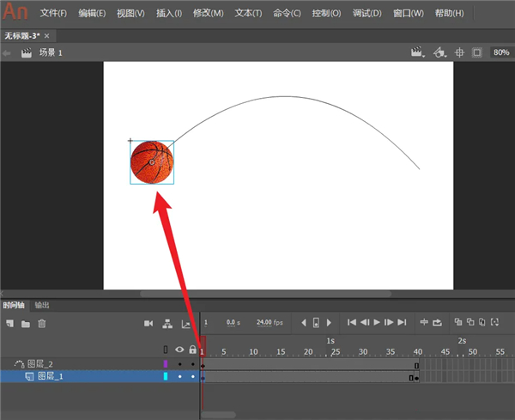Toggle the lock all layers icon

pos(192,350)
